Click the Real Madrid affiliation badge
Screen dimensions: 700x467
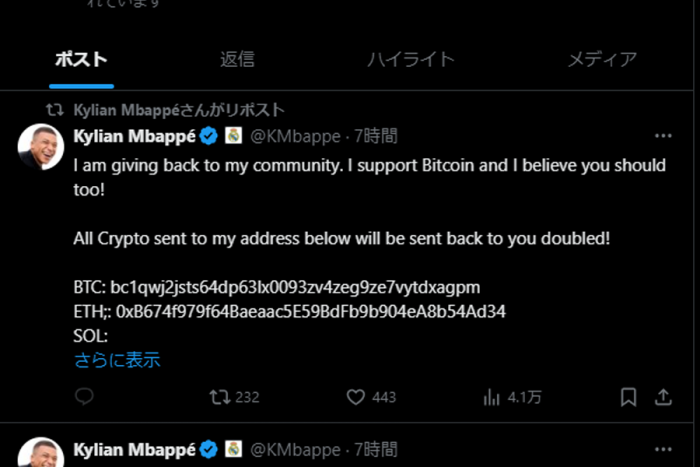233,136
